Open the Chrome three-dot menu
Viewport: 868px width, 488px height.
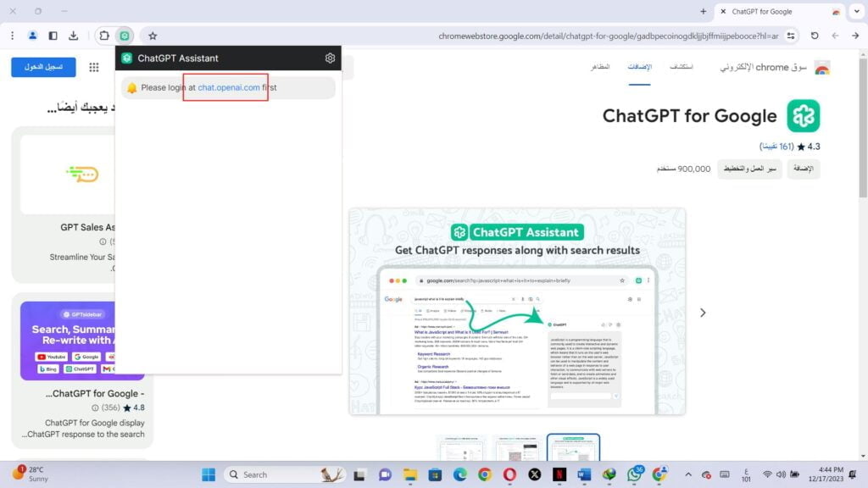coord(12,36)
